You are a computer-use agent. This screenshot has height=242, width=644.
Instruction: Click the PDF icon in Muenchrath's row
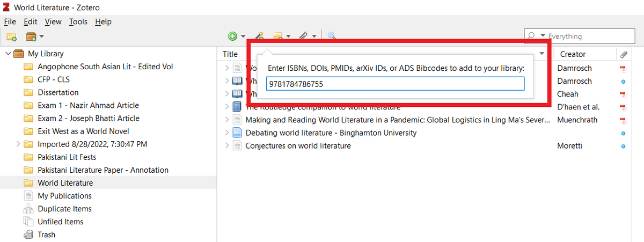coord(623,120)
